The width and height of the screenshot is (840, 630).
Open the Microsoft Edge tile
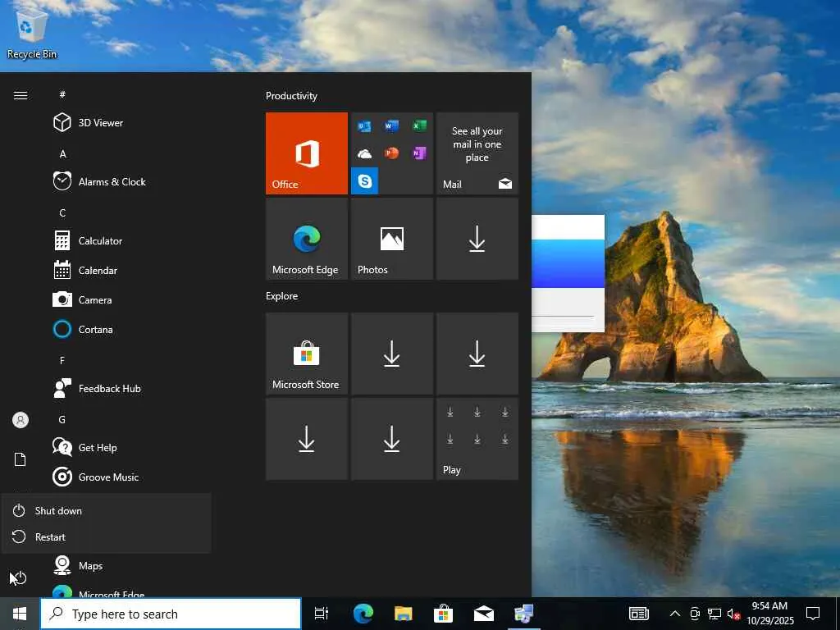[x=307, y=239]
